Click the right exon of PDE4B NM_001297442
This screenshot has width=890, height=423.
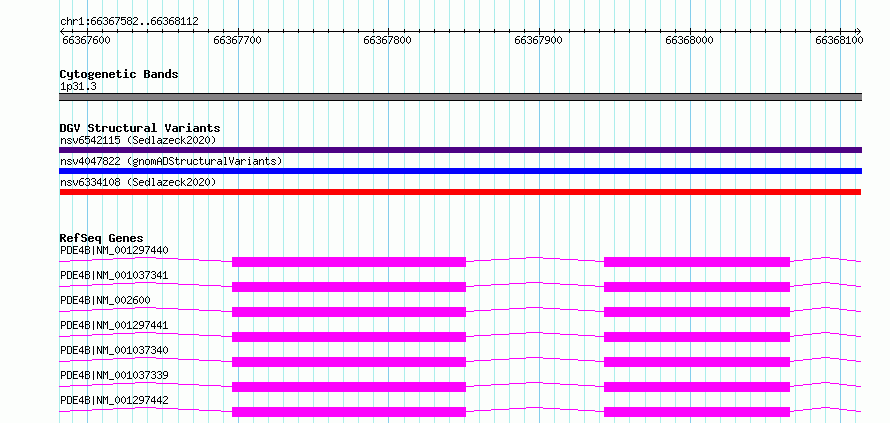pyautogui.click(x=697, y=412)
